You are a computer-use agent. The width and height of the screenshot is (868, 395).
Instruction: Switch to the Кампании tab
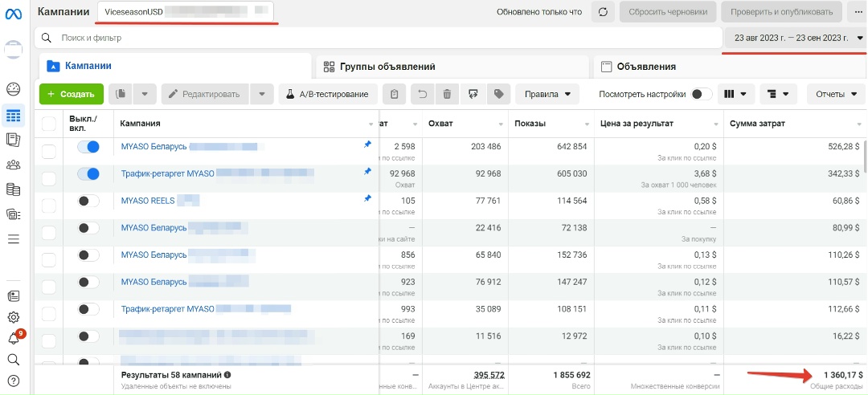(175, 66)
